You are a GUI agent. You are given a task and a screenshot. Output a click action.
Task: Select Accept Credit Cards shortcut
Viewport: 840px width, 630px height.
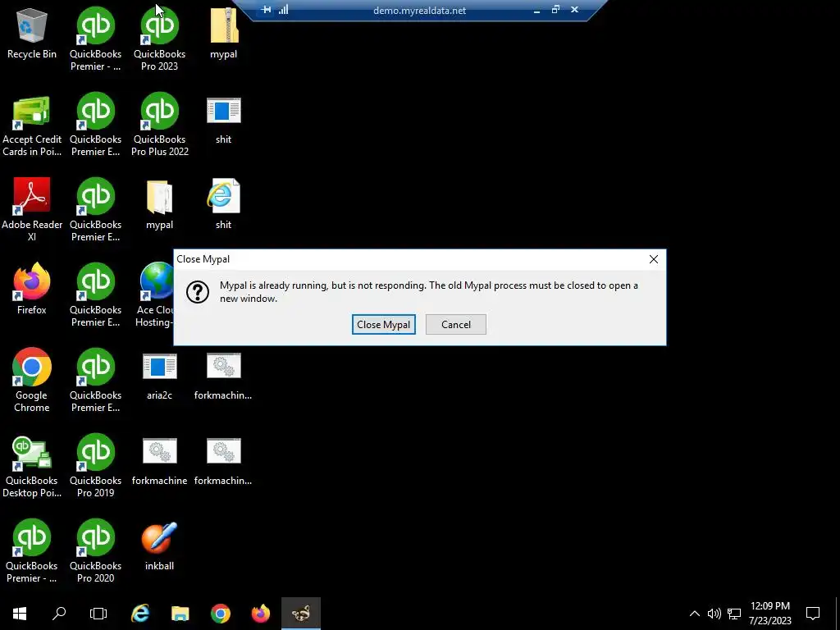pos(32,126)
